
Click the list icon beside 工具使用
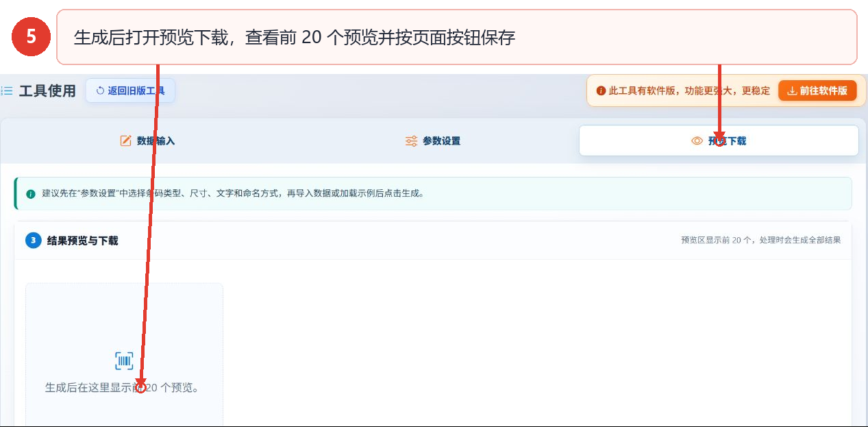(x=7, y=90)
